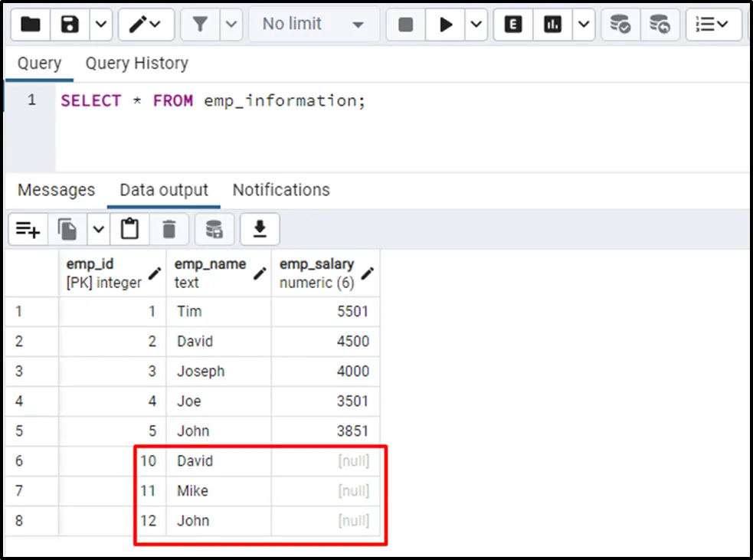The height and width of the screenshot is (560, 753).
Task: Open the Messages tab
Action: (56, 190)
